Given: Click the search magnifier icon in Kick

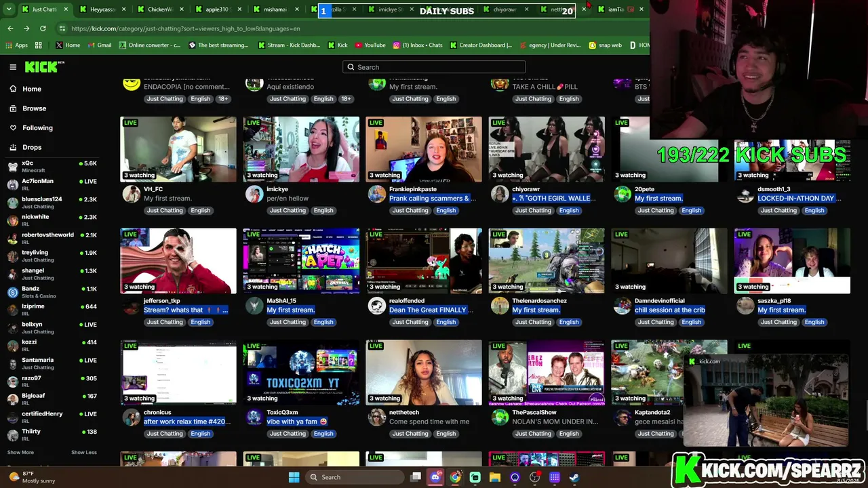Looking at the screenshot, I should pos(351,67).
